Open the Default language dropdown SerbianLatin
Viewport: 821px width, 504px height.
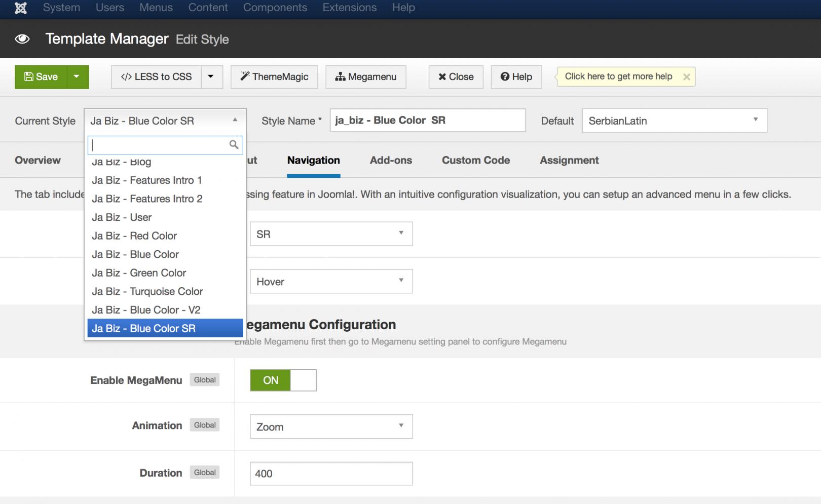(675, 121)
